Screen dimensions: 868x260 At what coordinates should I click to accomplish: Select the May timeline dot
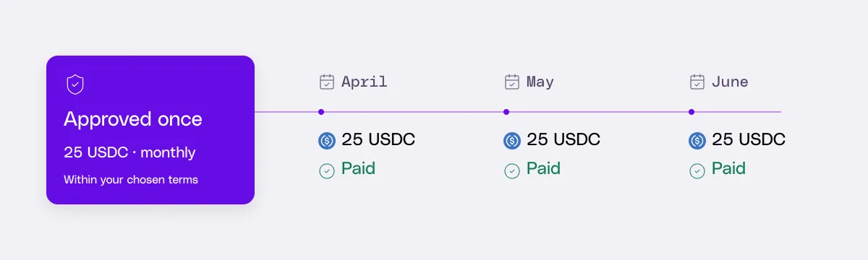click(506, 112)
